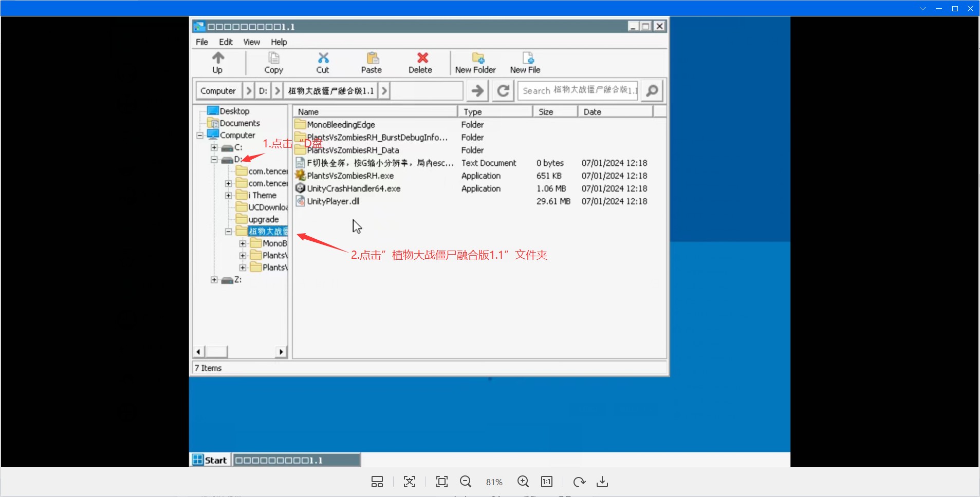Collapse the D: drive tree node

[x=214, y=160]
